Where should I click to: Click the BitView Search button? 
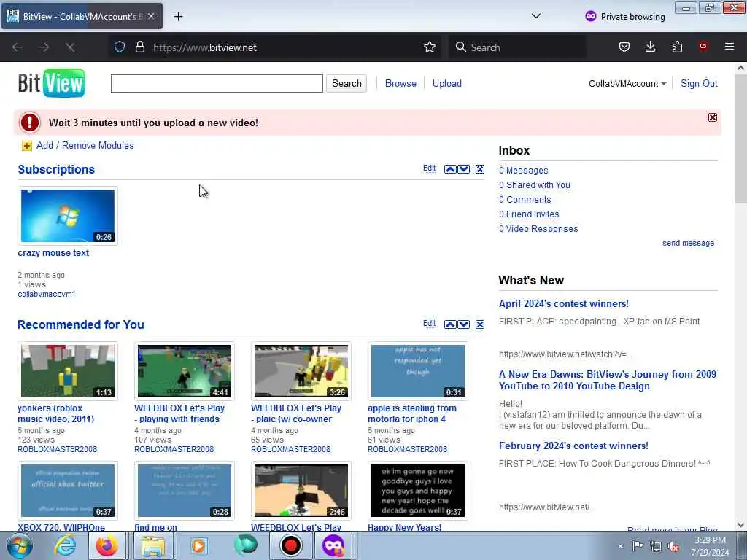pos(347,83)
